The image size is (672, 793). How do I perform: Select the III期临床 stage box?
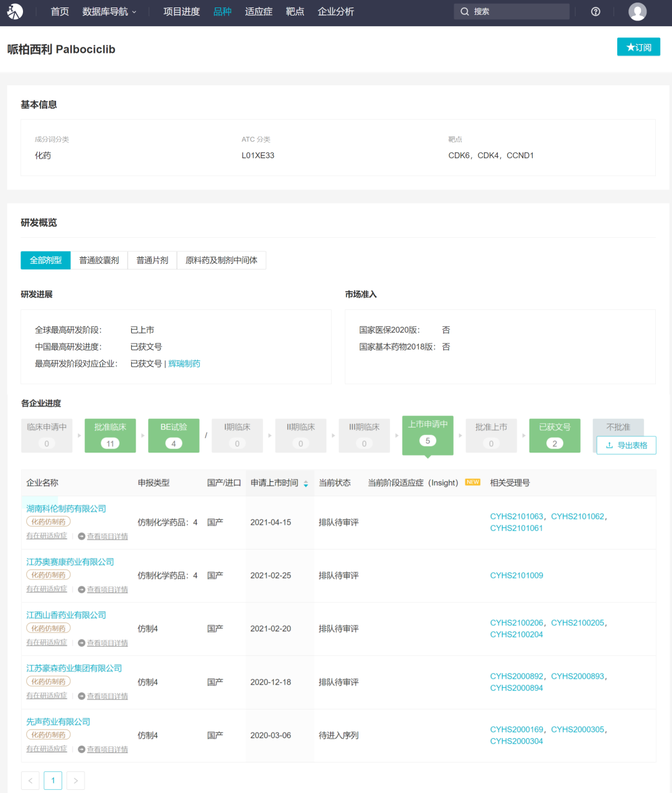(364, 435)
